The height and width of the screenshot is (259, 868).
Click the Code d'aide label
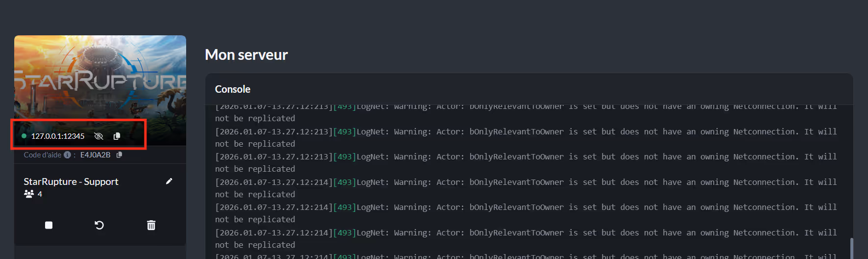[x=43, y=155]
